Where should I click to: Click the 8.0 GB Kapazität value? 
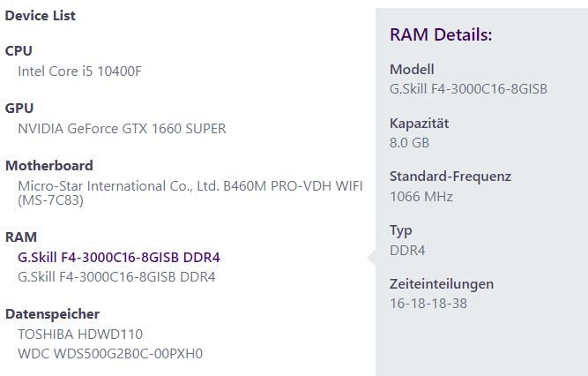point(409,142)
